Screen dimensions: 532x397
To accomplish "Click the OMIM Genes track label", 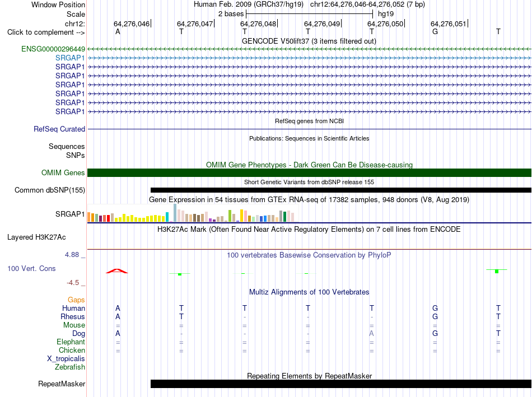I will point(63,172).
